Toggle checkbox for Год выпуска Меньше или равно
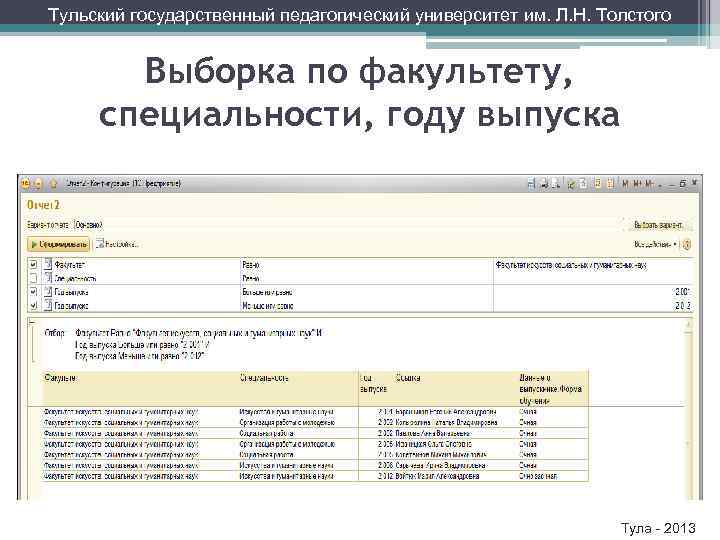The image size is (720, 540). [33, 305]
